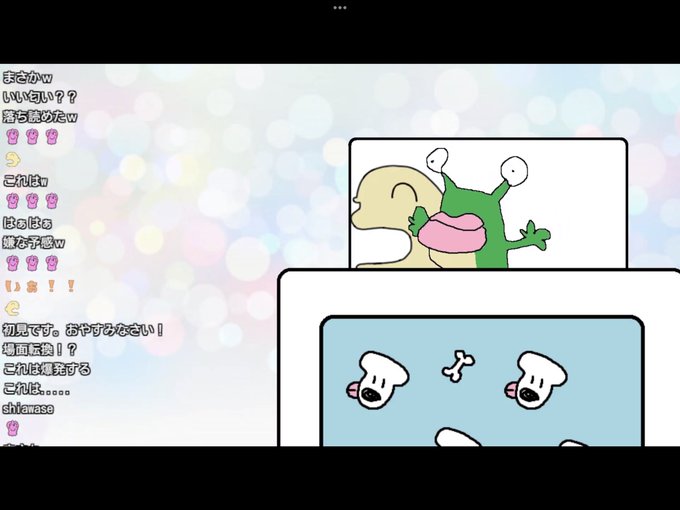The width and height of the screenshot is (680, 510).
Task: Click the comment 'いい匂い？？'
Action: [39, 97]
